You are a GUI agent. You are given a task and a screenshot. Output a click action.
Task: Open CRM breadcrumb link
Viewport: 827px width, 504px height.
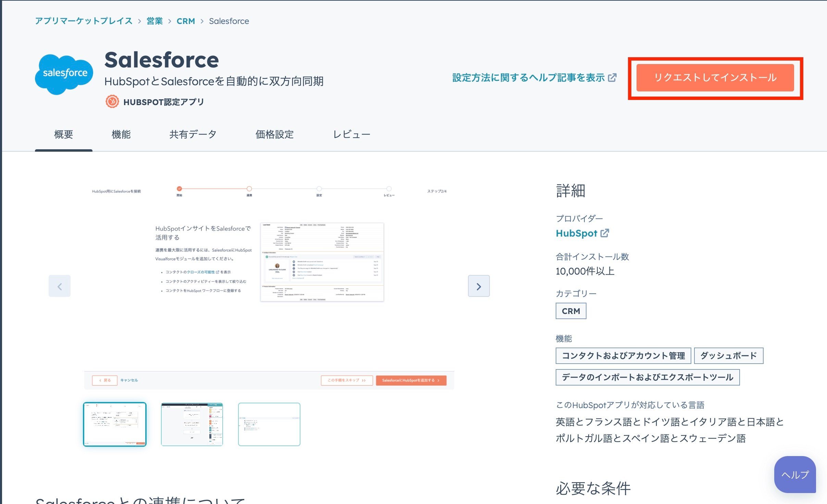click(186, 21)
